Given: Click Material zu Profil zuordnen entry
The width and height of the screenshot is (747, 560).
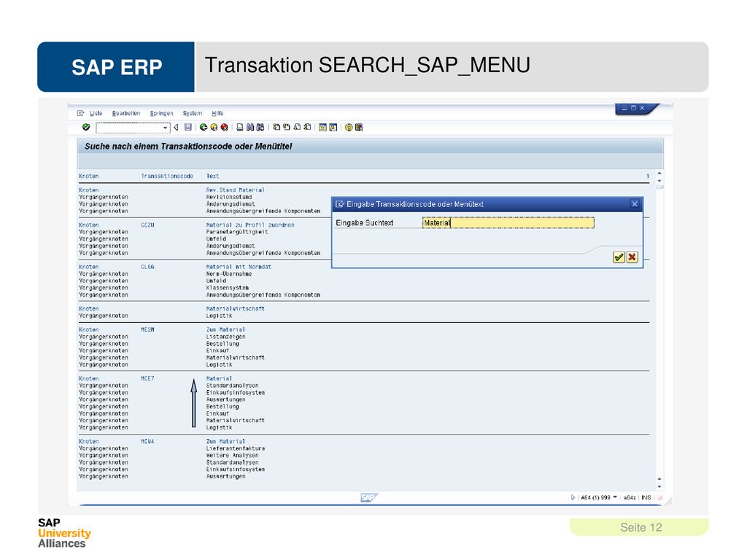Looking at the screenshot, I should tap(250, 225).
